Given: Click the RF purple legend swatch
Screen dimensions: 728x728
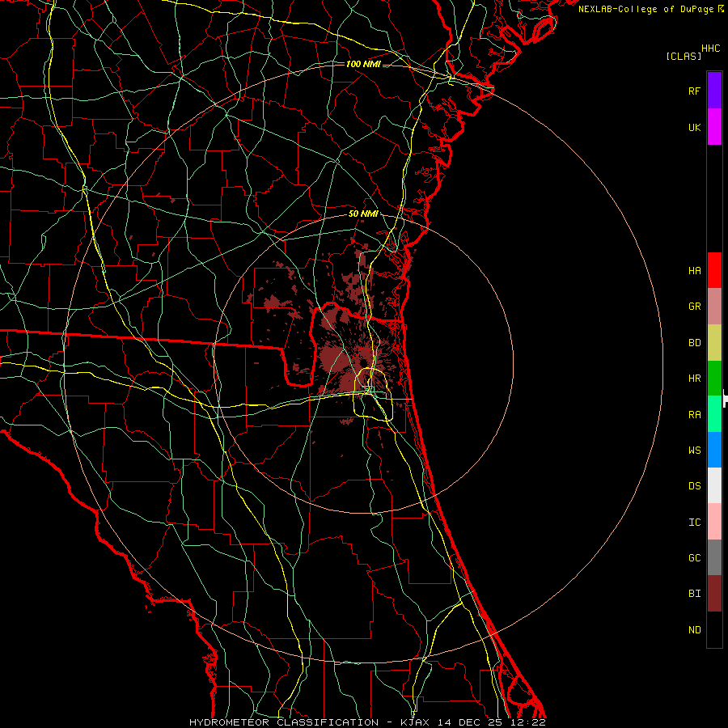Looking at the screenshot, I should point(714,91).
